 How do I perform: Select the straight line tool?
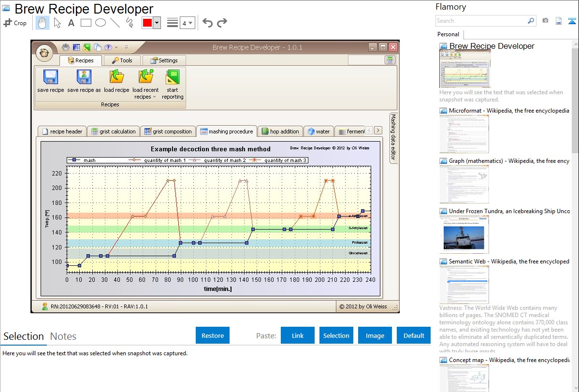[x=115, y=23]
